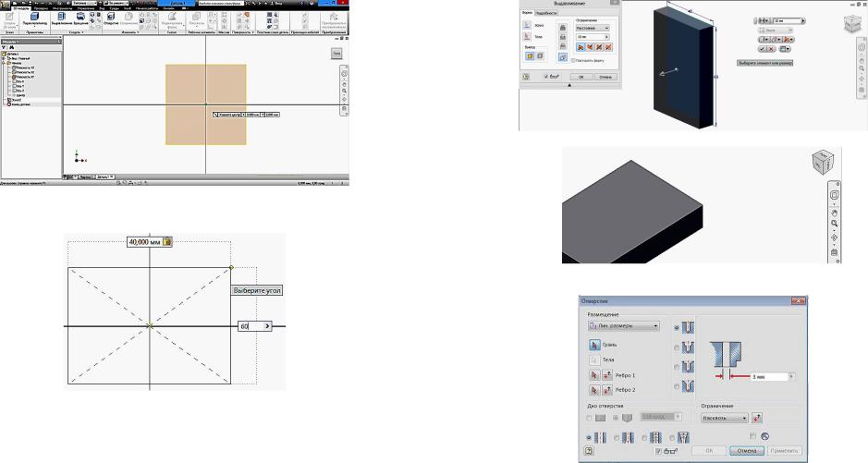This screenshot has width=868, height=463.
Task: Click the zoom magnifier in main window navigation bar
Action: 344,91
